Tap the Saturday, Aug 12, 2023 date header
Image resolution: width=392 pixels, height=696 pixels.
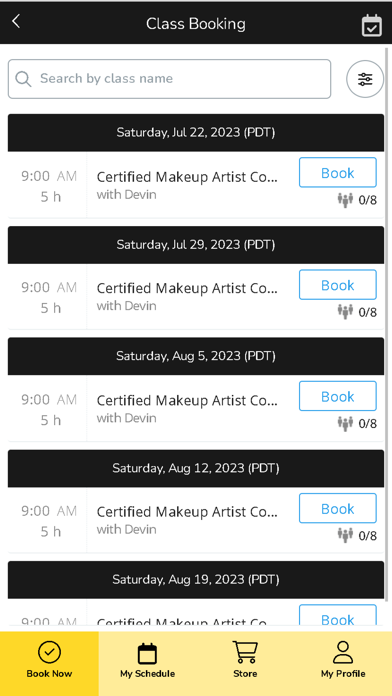(196, 468)
